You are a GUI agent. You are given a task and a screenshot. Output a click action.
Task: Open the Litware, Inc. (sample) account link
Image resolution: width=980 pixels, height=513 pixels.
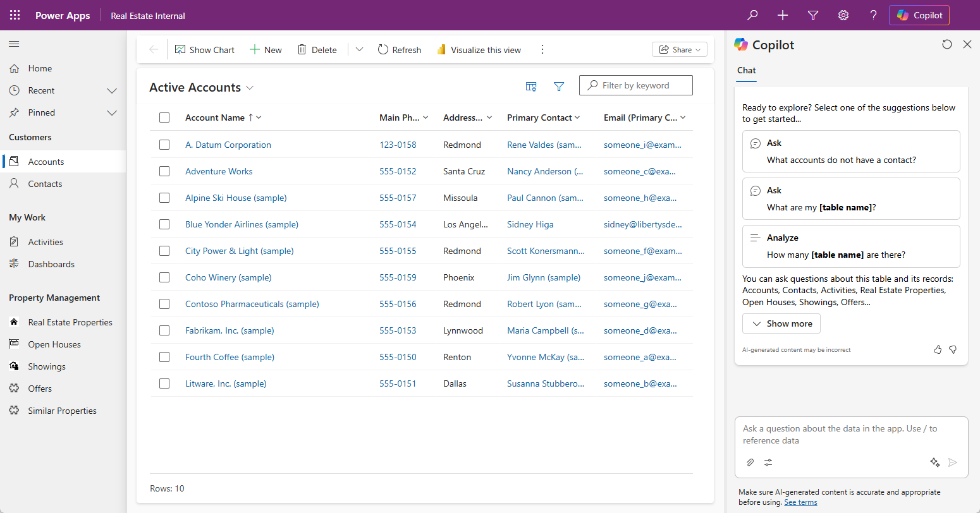click(226, 383)
